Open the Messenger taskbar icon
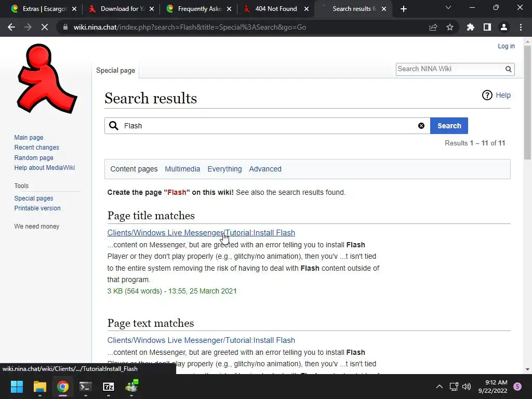 (x=131, y=387)
